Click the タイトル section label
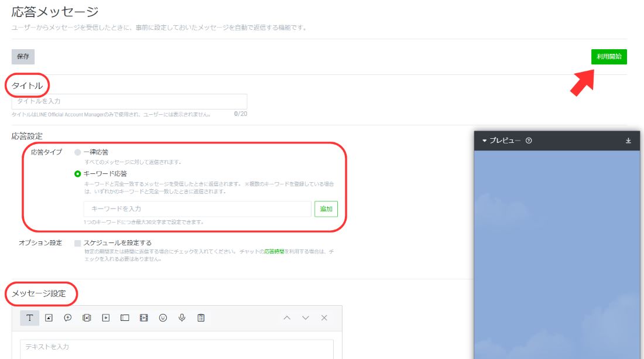 (27, 86)
